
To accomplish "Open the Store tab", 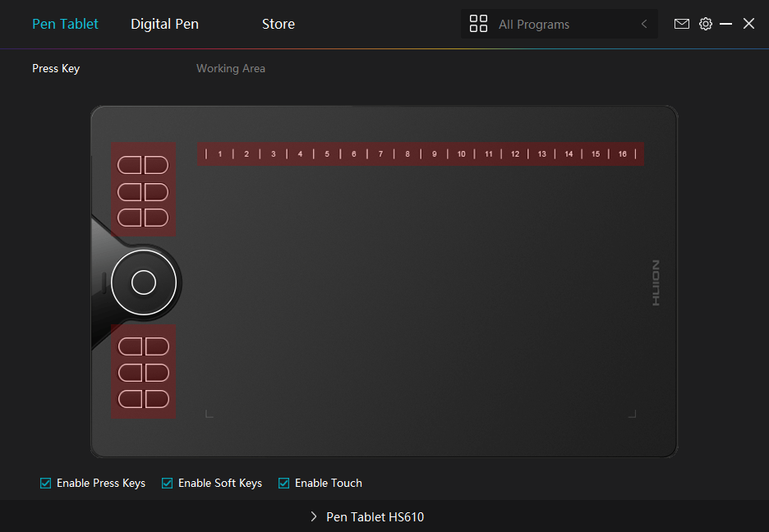I will 278,24.
